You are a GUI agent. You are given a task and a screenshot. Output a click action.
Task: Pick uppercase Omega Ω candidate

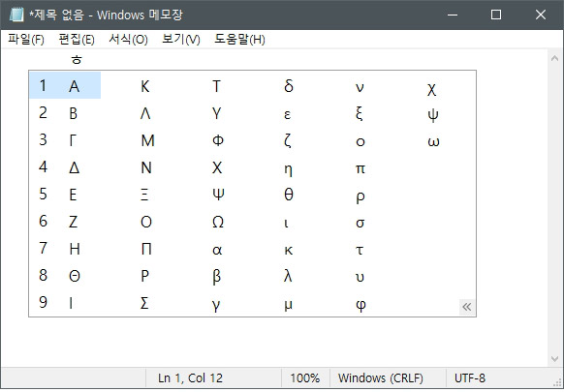[x=218, y=222]
